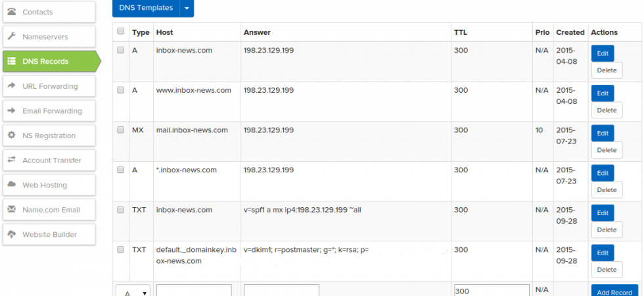Viewport: 644px width, 296px height.
Task: Check the box for default._domainkey TXT record
Action: [x=120, y=249]
